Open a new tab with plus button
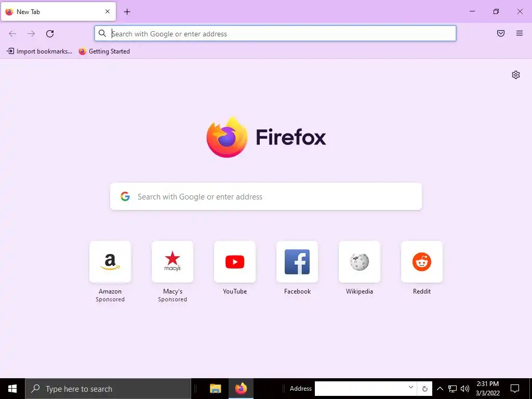Image resolution: width=532 pixels, height=399 pixels. pyautogui.click(x=127, y=12)
